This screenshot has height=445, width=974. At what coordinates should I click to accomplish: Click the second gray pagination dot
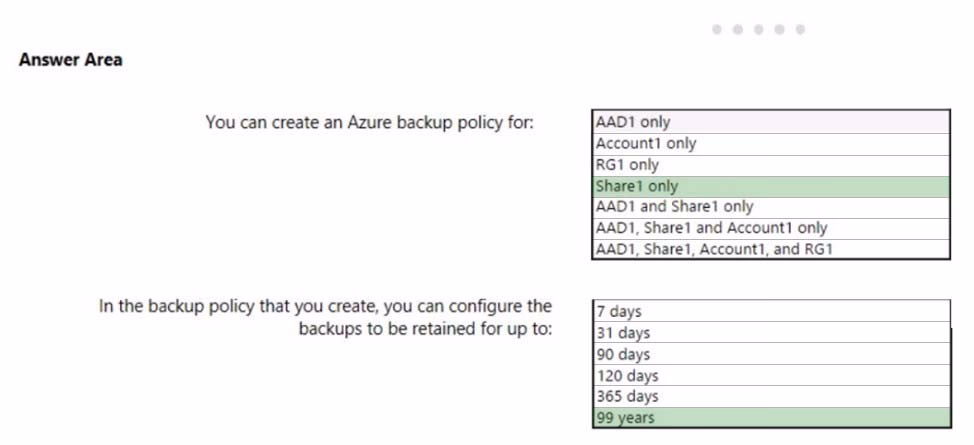(738, 29)
